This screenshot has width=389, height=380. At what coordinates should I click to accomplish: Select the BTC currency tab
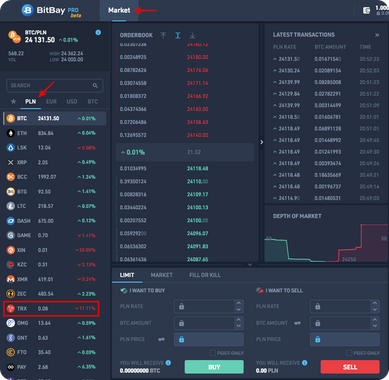92,101
